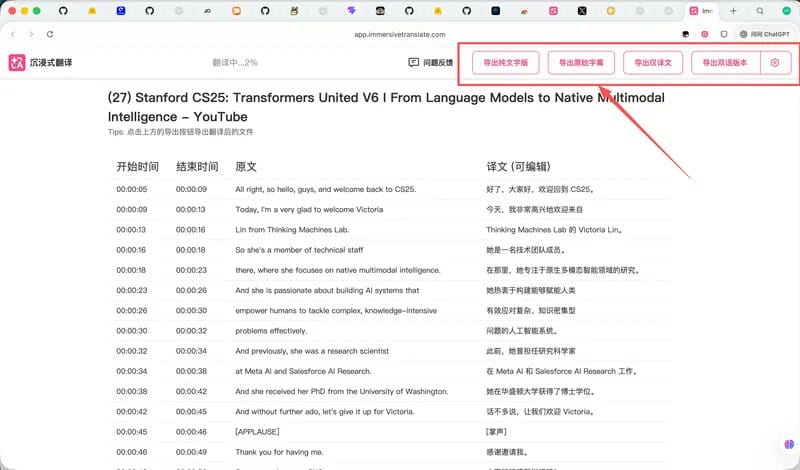Select the active Immersive Translate tab

click(701, 11)
